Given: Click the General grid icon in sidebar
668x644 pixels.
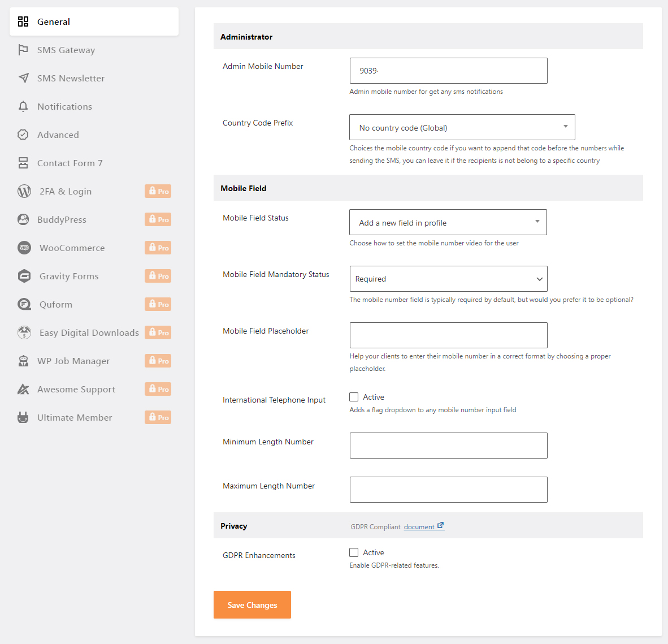Looking at the screenshot, I should (x=23, y=21).
